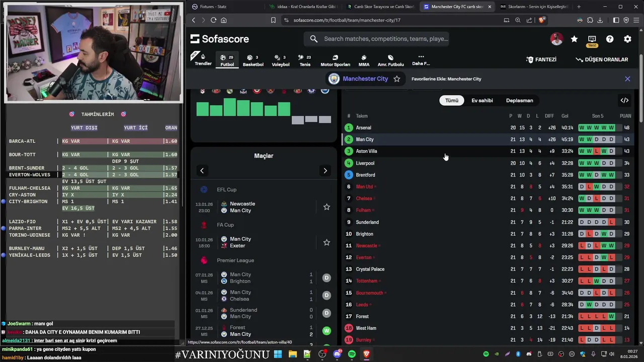Open West Ham standings row
This screenshot has width=644, height=362.
[x=487, y=328]
